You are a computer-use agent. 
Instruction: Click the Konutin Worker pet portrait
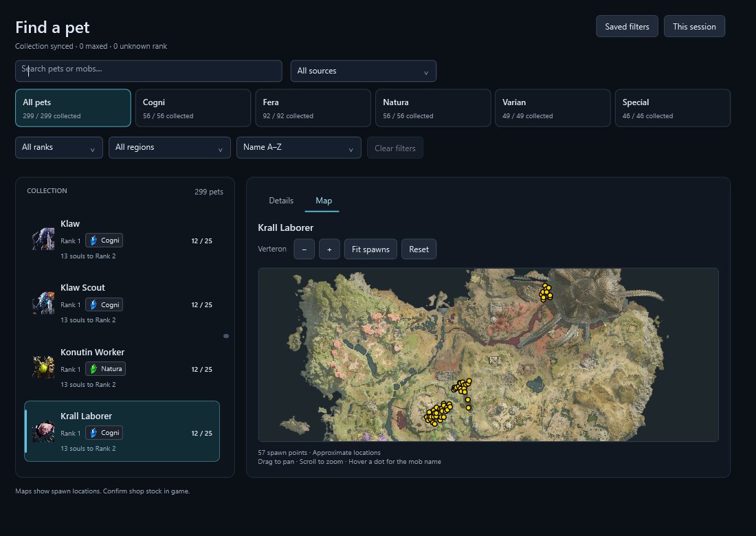tap(43, 367)
